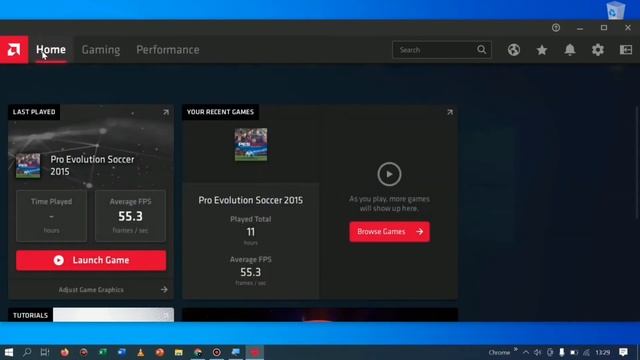Open File Explorer from the taskbar
The height and width of the screenshot is (360, 640).
[178, 352]
